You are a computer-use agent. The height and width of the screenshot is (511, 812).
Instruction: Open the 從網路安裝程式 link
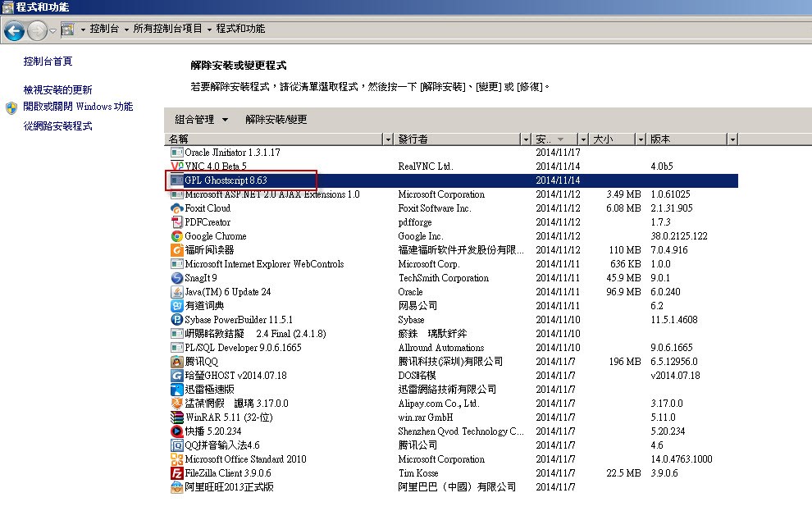[x=57, y=125]
